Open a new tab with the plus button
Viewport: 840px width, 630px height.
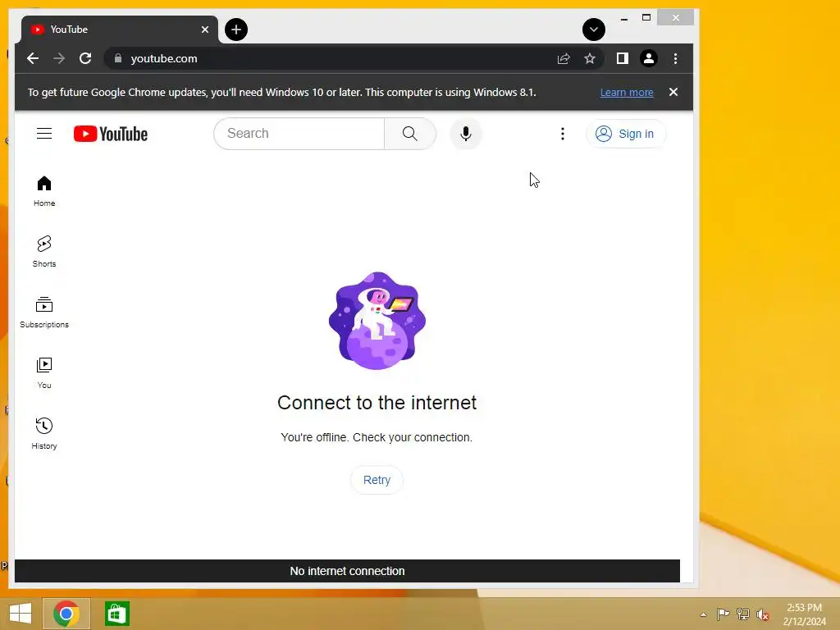pyautogui.click(x=236, y=30)
